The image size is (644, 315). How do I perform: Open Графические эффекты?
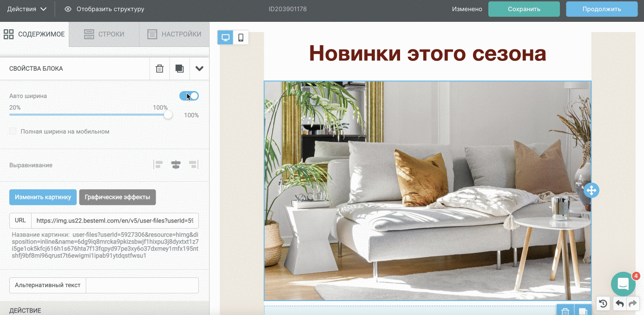click(118, 197)
